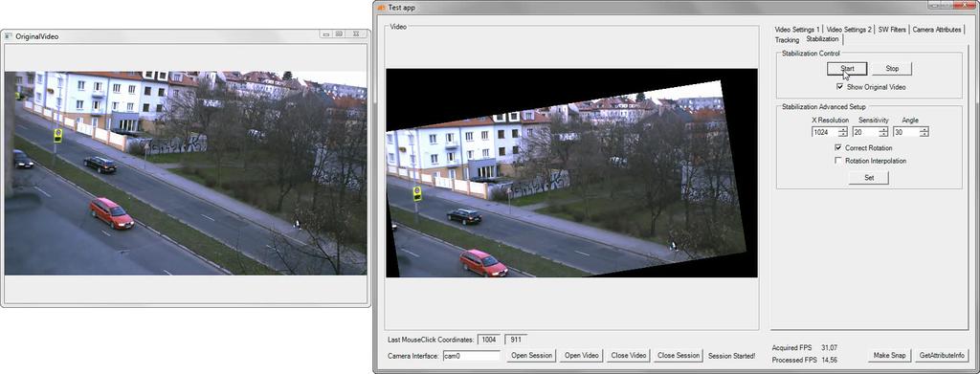Enable the Rotation Interpolation checkbox

click(x=838, y=161)
